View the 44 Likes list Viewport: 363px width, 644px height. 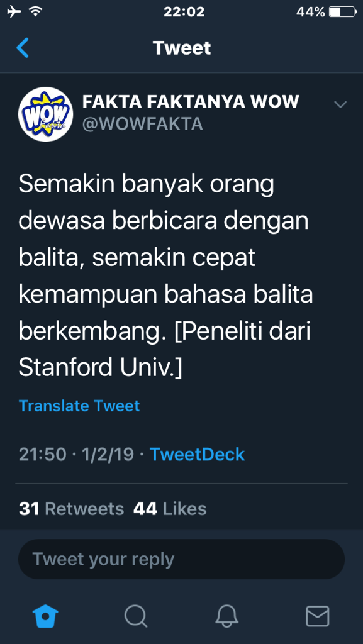[x=170, y=509]
